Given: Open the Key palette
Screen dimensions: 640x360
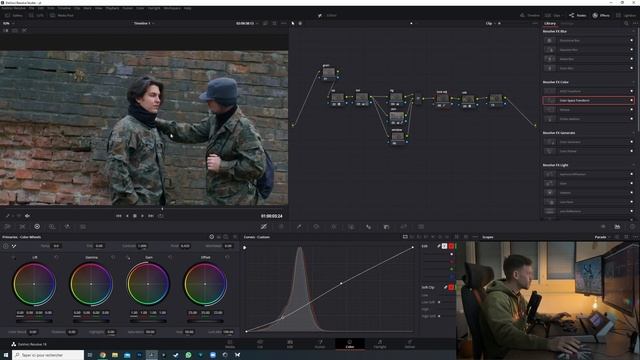Looking at the screenshot, I should tap(386, 227).
